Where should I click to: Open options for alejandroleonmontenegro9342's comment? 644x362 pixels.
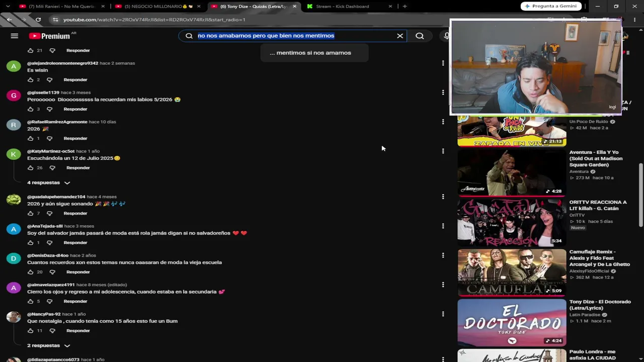[x=443, y=63]
